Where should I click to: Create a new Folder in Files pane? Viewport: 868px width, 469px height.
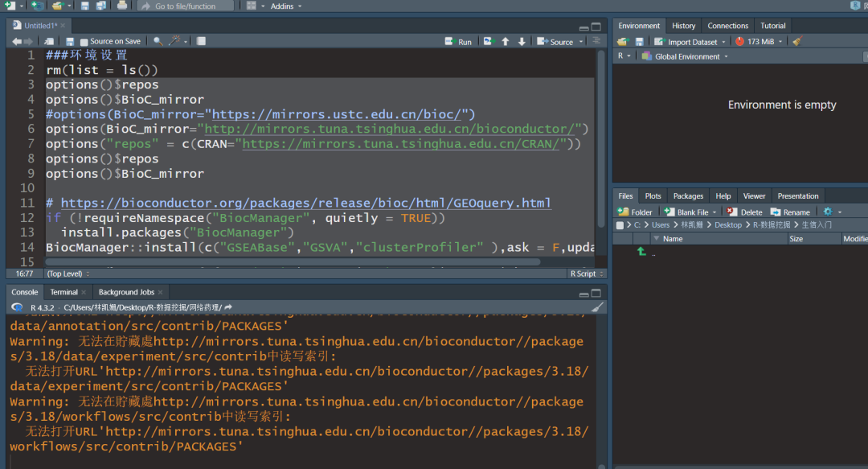coord(635,212)
